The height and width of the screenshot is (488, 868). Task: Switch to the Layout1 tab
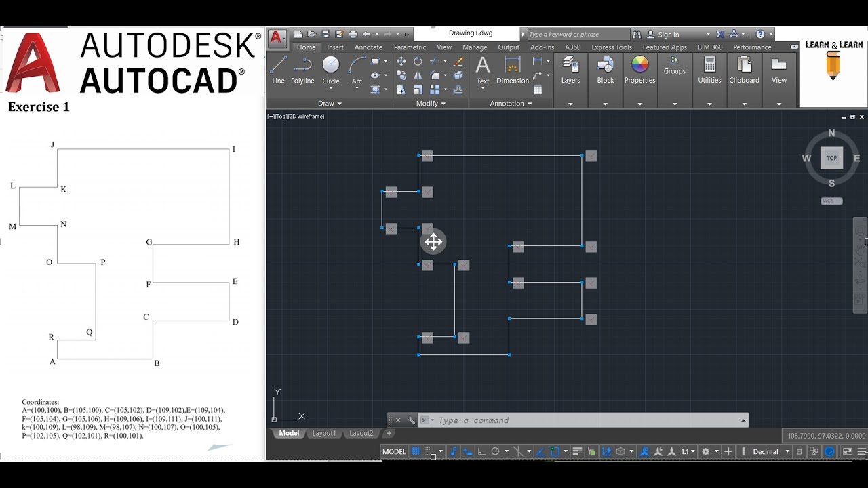click(x=323, y=433)
